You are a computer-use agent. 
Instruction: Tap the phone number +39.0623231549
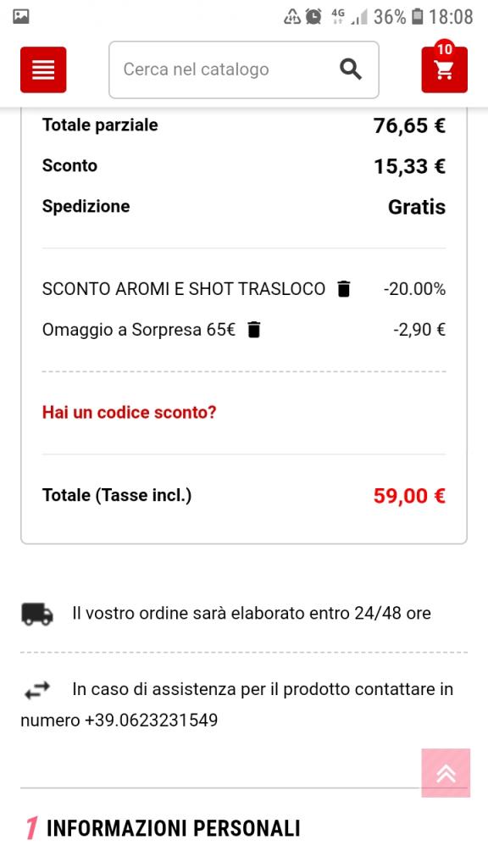(151, 721)
